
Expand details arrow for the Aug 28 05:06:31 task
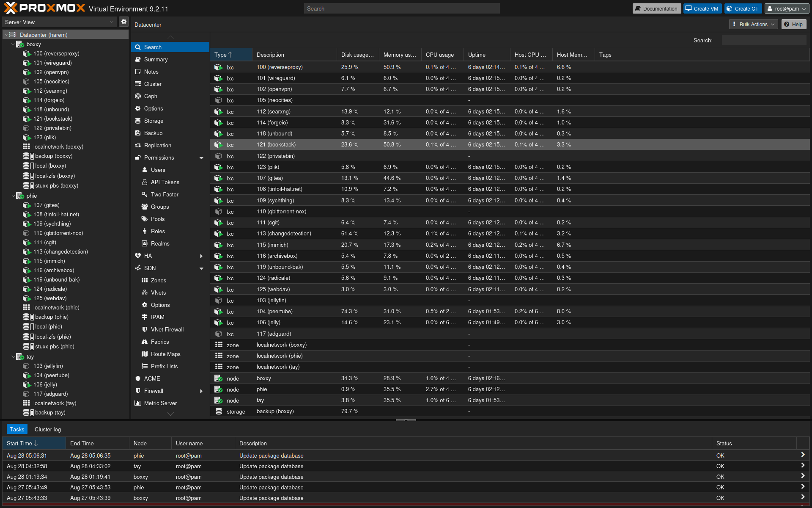click(803, 455)
